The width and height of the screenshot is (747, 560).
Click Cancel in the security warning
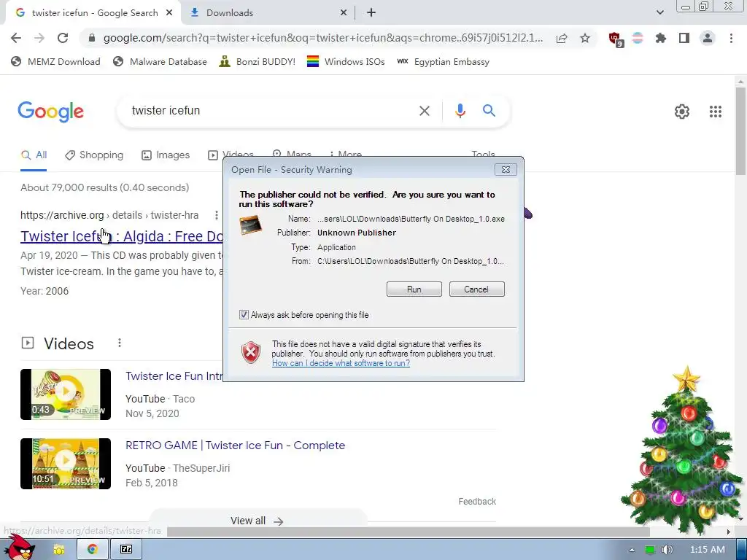[476, 289]
